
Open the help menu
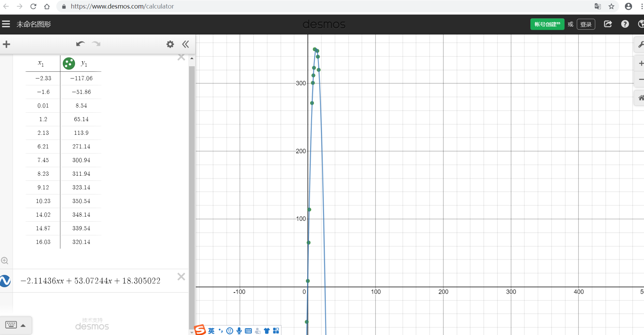[x=625, y=24]
